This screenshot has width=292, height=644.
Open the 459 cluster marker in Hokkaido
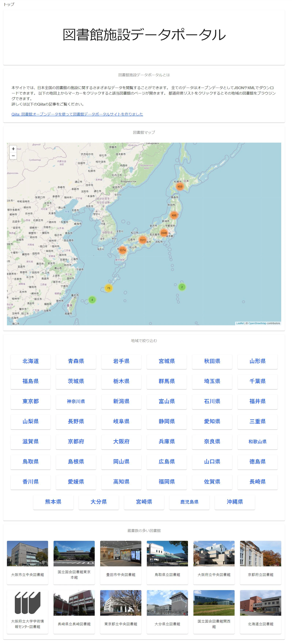pyautogui.click(x=180, y=186)
